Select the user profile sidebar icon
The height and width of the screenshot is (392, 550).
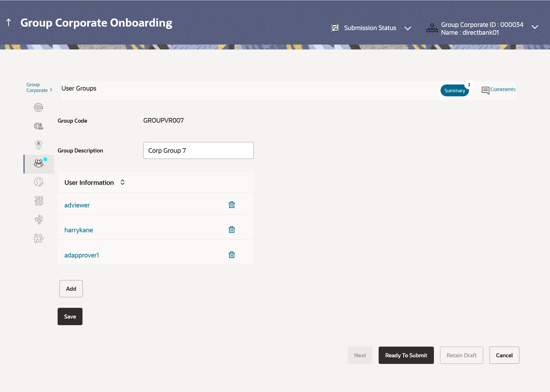38,145
